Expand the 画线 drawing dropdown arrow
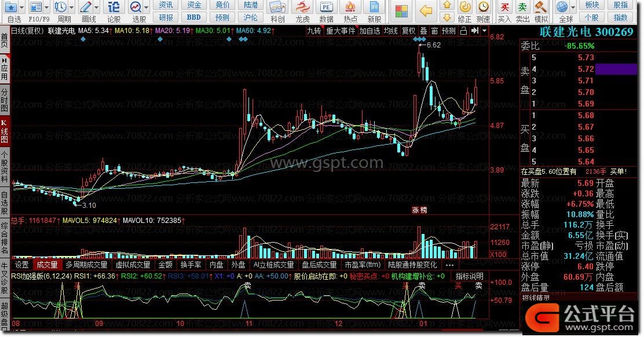644x337 pixels. (x=97, y=8)
